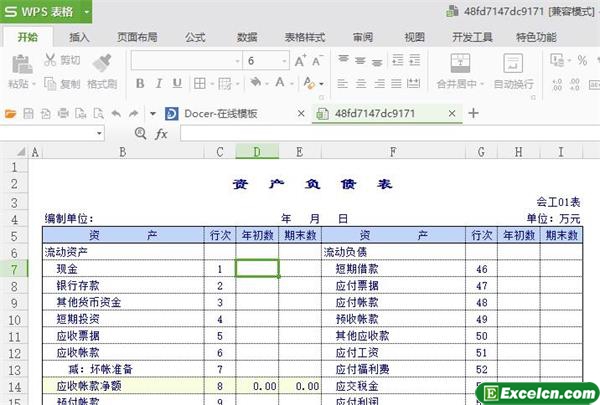The height and width of the screenshot is (405, 600).
Task: Select the Format Painter brush
Action: [102, 63]
